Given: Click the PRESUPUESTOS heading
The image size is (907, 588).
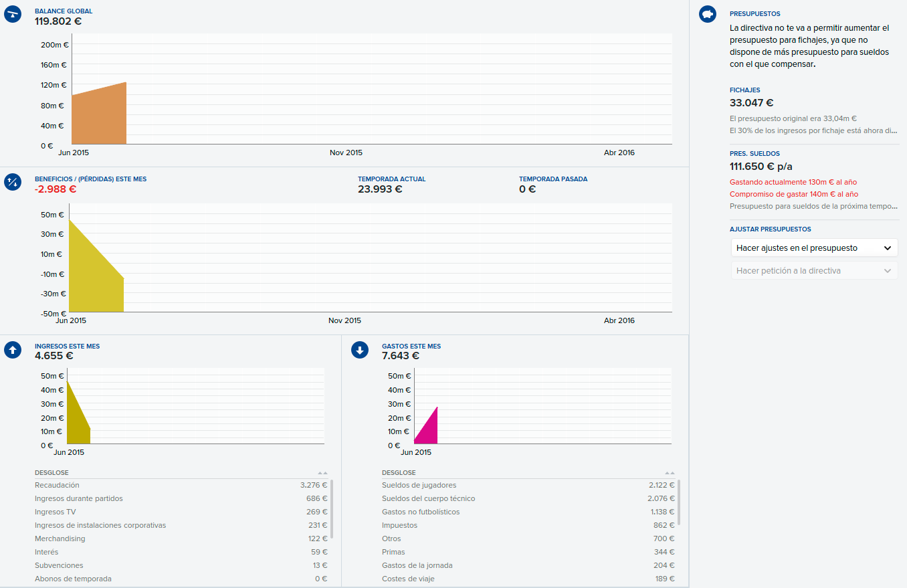Looking at the screenshot, I should pyautogui.click(x=754, y=14).
